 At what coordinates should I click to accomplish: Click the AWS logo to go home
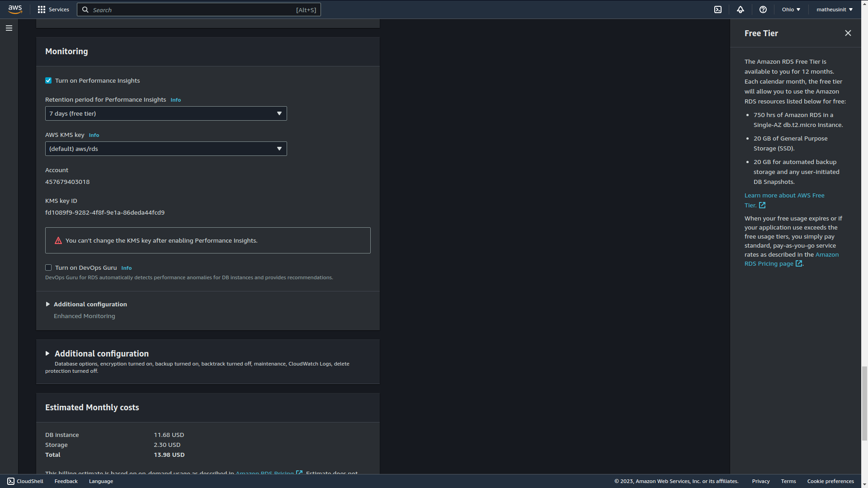click(15, 9)
